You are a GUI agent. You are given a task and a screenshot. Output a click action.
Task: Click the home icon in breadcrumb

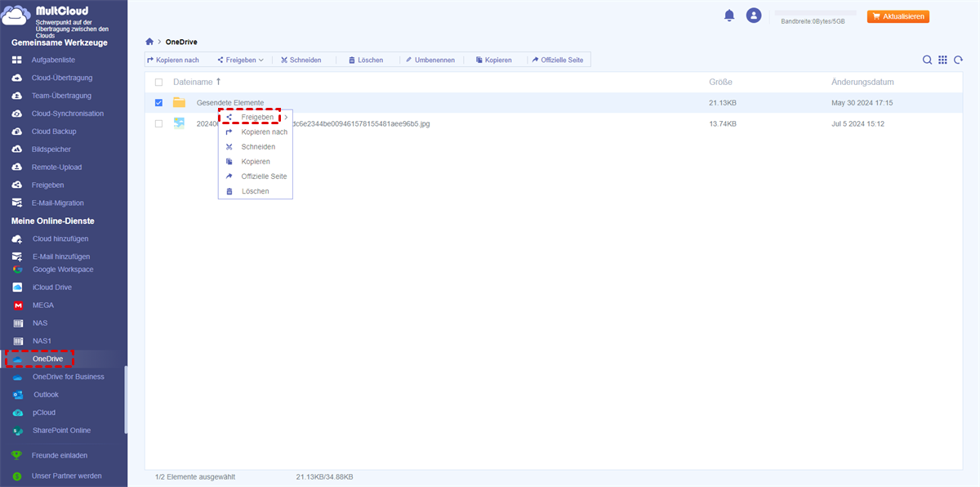click(149, 42)
